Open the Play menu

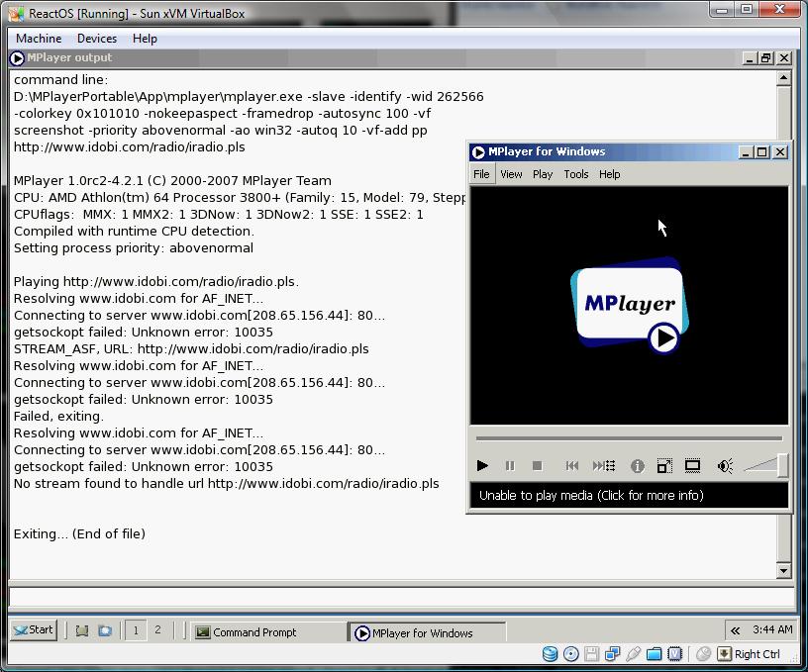(x=543, y=174)
